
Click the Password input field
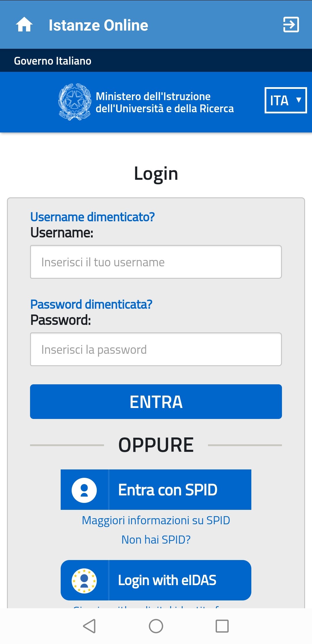156,349
